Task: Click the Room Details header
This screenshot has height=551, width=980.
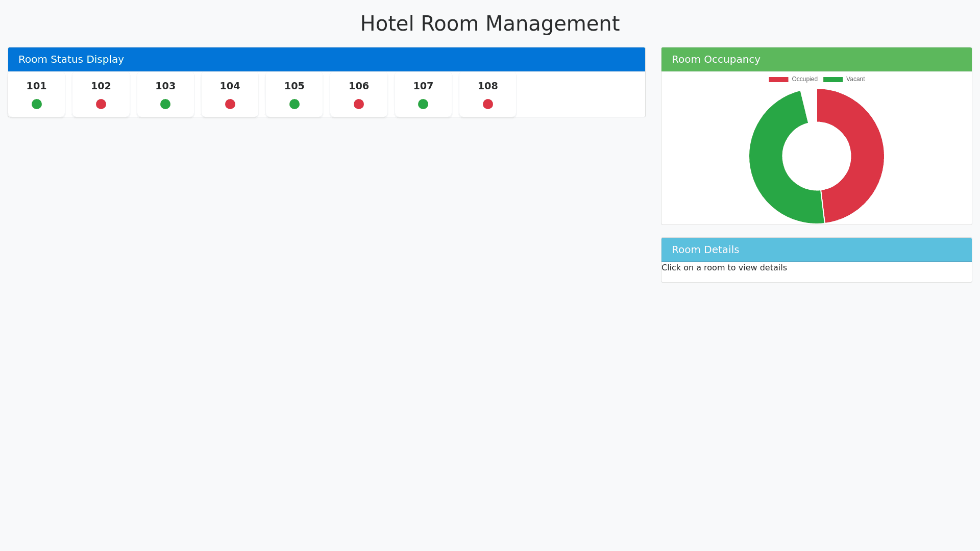Action: (705, 249)
